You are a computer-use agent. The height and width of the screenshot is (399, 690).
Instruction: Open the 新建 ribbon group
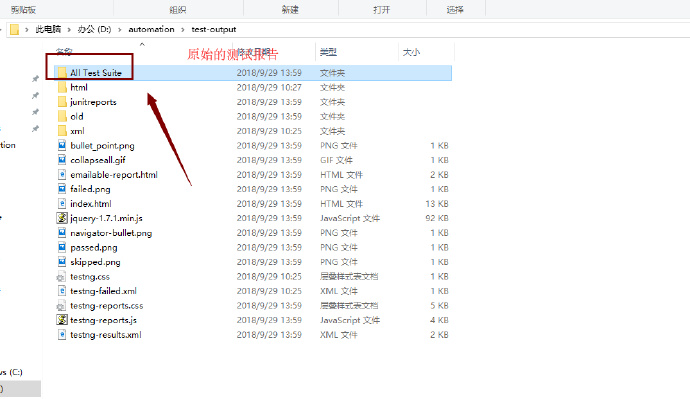point(290,10)
